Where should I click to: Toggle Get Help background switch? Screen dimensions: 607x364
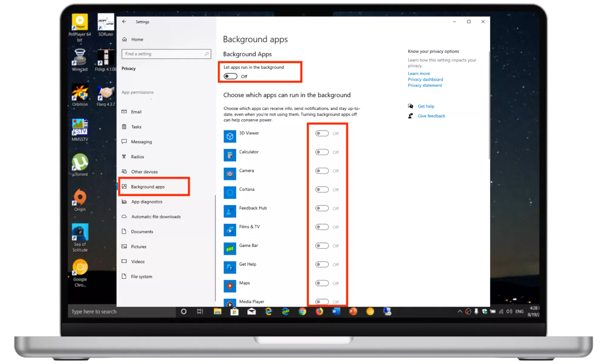322,265
